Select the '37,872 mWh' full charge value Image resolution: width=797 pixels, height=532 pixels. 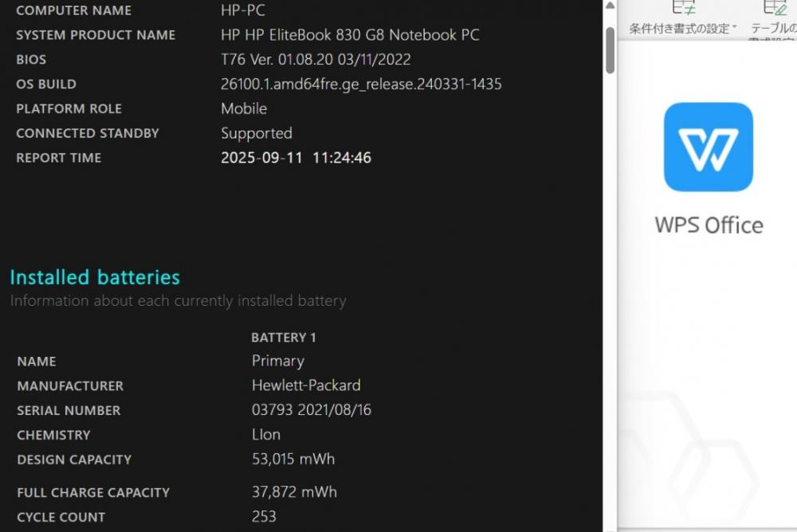coord(294,492)
